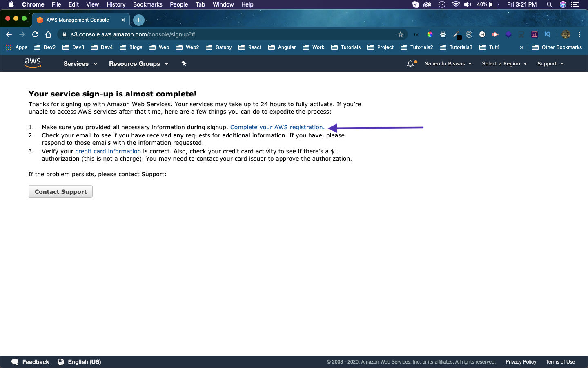Open macOS Notification Center list icon
Screen dimensions: 588x368
pyautogui.click(x=575, y=4)
